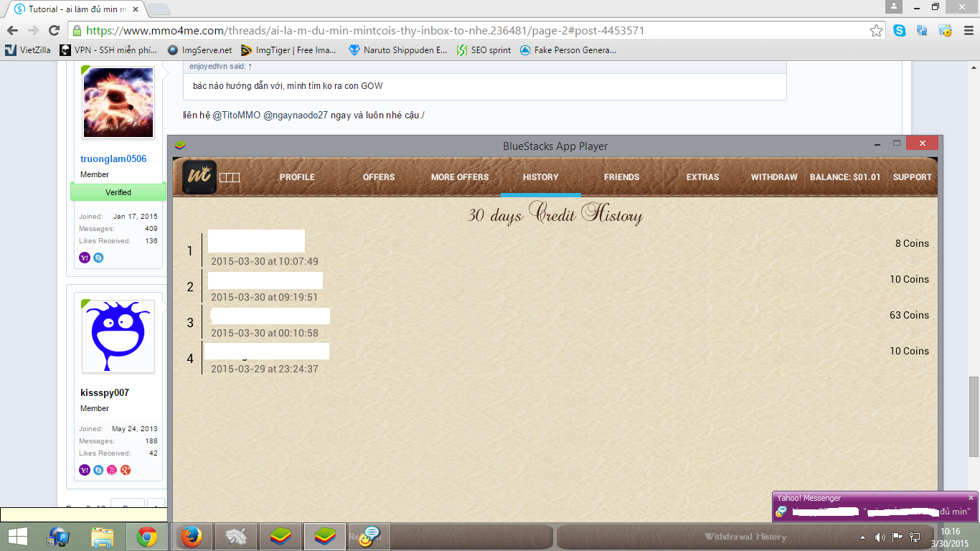This screenshot has height=551, width=980.
Task: Click the quote arrow after 'enjoyedtvn said:'
Action: 250,66
